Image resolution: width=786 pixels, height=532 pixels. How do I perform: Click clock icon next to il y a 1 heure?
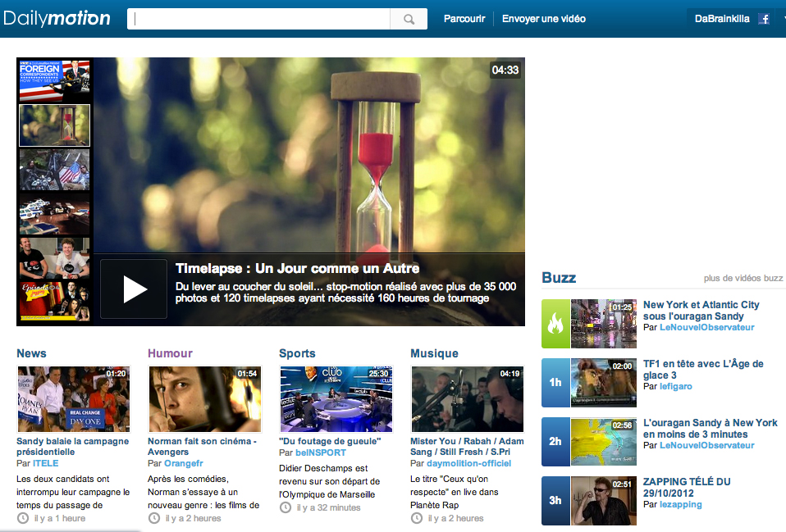coord(23,518)
